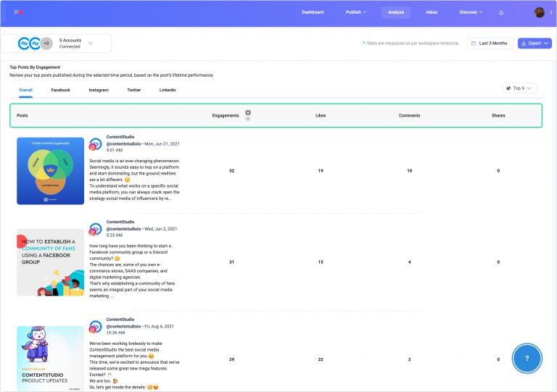Go to Dashboard
Viewport: 557px width, 392px height.
click(x=313, y=12)
